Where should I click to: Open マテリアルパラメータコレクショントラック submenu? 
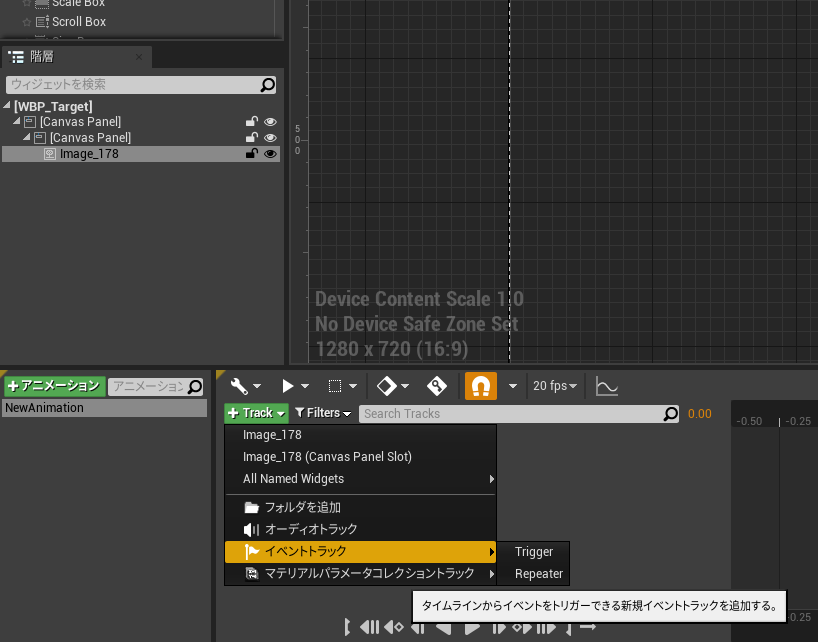click(x=360, y=574)
